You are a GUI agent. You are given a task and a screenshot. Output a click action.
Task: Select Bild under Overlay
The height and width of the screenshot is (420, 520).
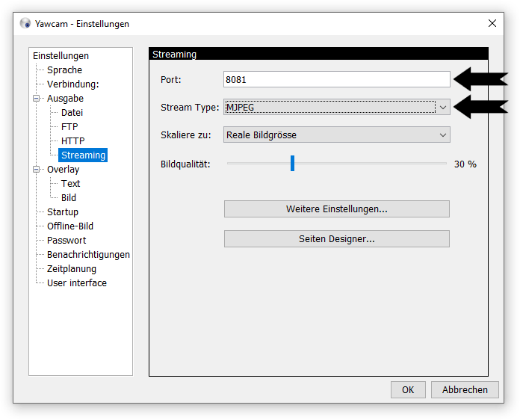[x=69, y=198]
